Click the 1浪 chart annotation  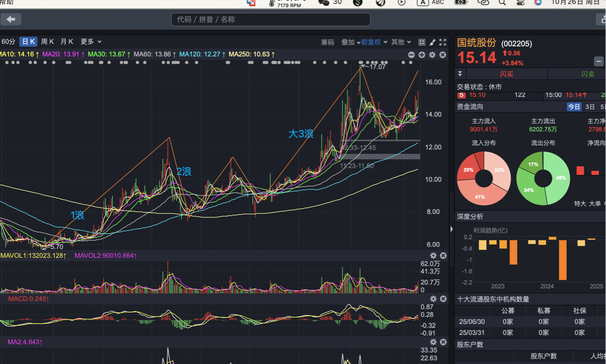pos(77,216)
